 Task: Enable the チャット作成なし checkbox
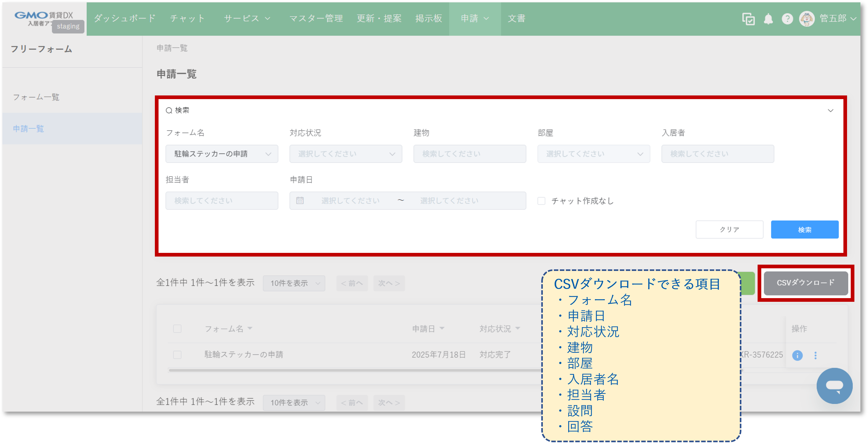coord(542,201)
